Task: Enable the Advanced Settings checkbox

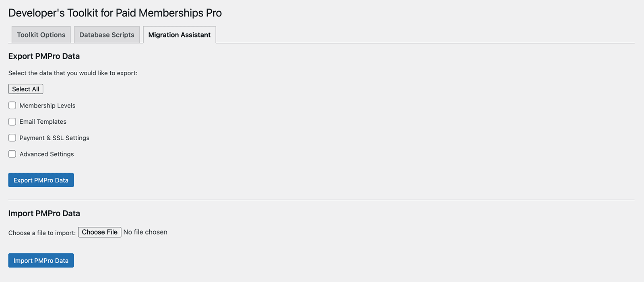Action: [x=12, y=154]
